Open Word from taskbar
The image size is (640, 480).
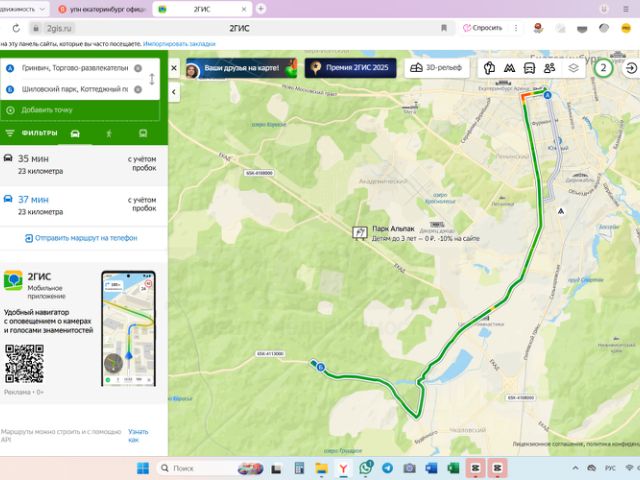click(x=431, y=468)
